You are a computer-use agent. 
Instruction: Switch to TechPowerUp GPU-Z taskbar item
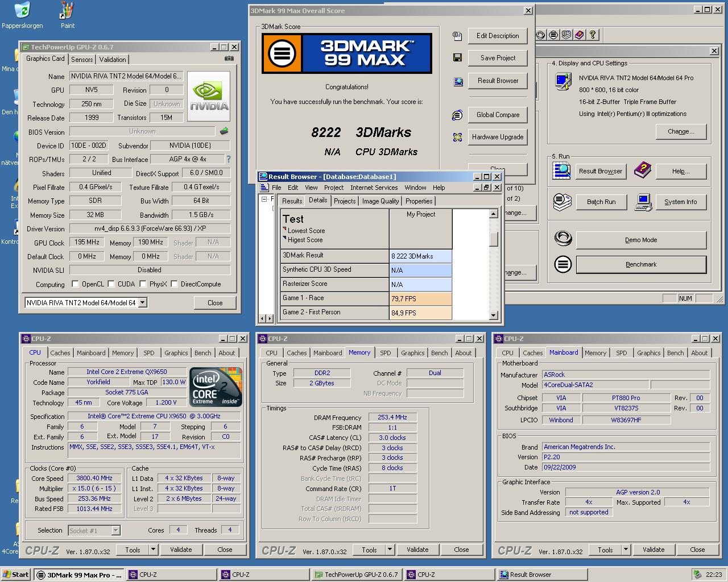pyautogui.click(x=357, y=575)
